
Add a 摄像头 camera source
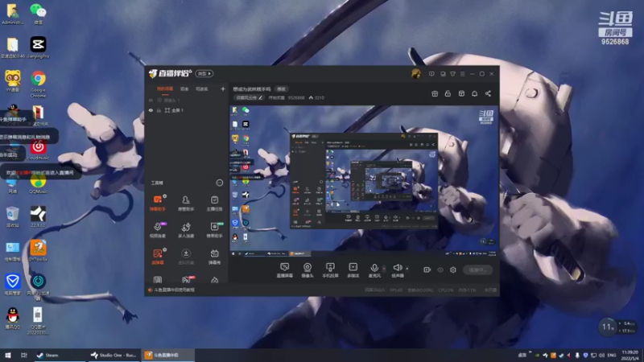308,270
